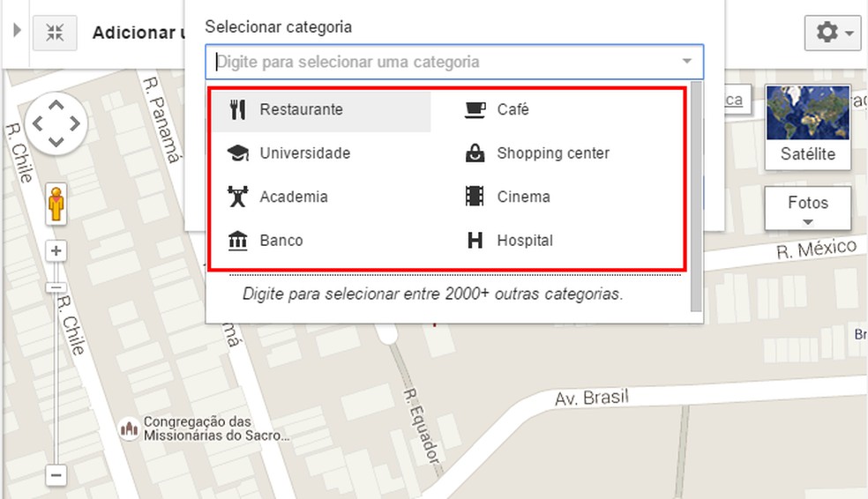Zoom out the map with minus button

[56, 475]
